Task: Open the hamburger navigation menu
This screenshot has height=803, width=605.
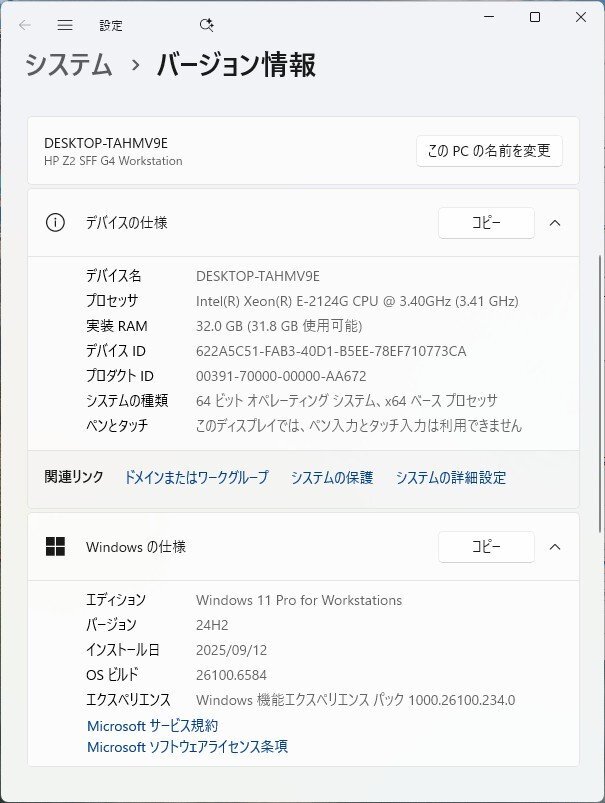Action: (65, 25)
